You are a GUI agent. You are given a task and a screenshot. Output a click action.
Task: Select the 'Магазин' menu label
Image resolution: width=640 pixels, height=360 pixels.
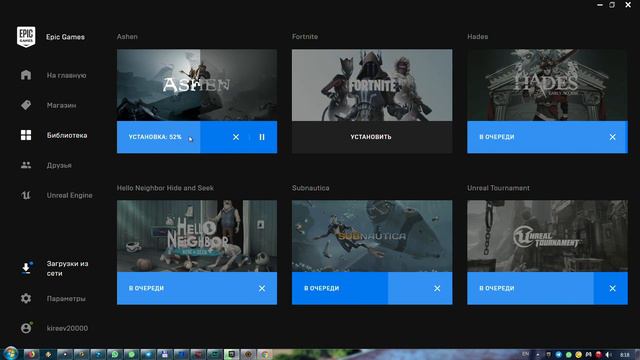(61, 105)
